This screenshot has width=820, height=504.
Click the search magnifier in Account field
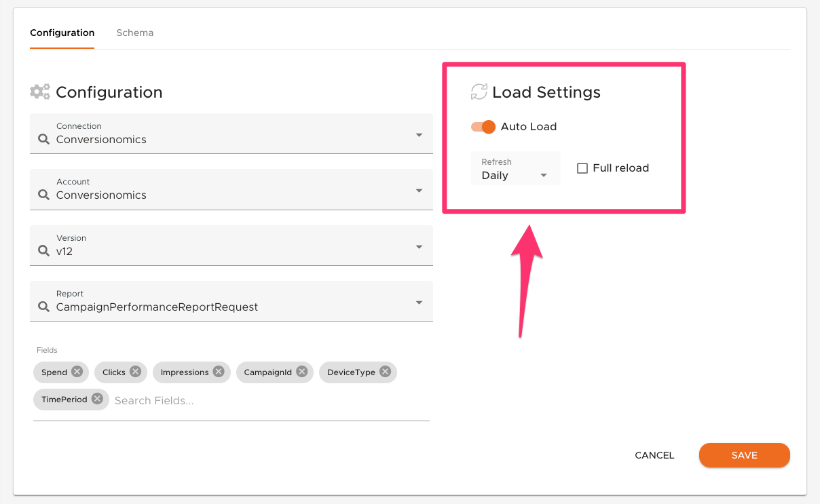point(43,195)
